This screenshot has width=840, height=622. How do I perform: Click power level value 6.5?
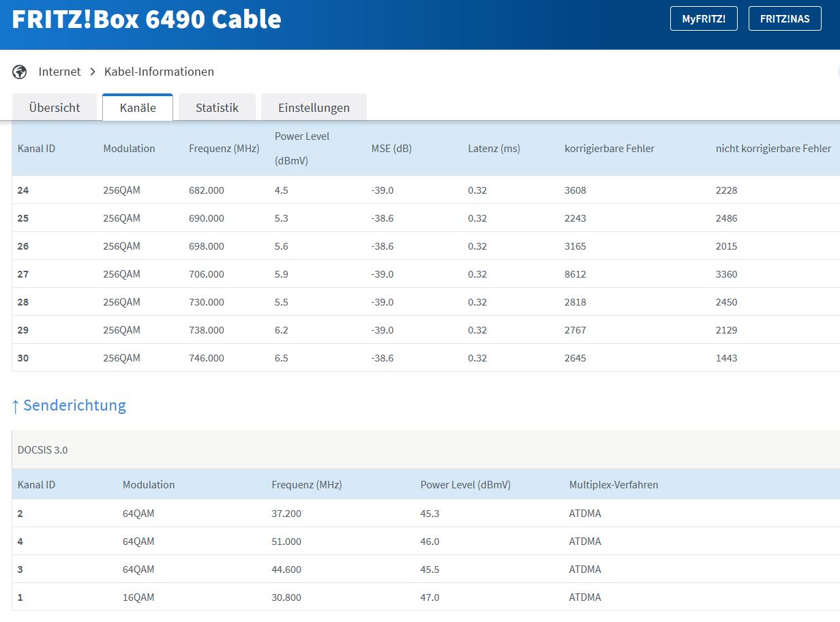coord(282,358)
